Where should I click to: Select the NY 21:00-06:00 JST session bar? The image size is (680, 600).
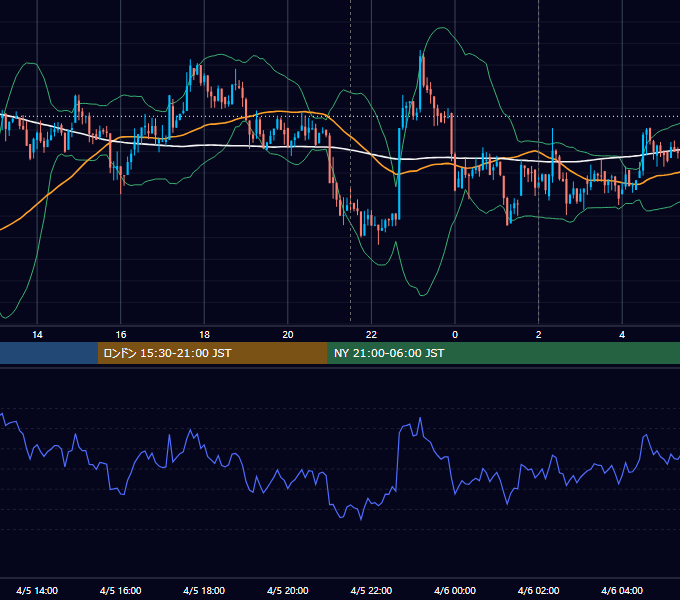(503, 353)
